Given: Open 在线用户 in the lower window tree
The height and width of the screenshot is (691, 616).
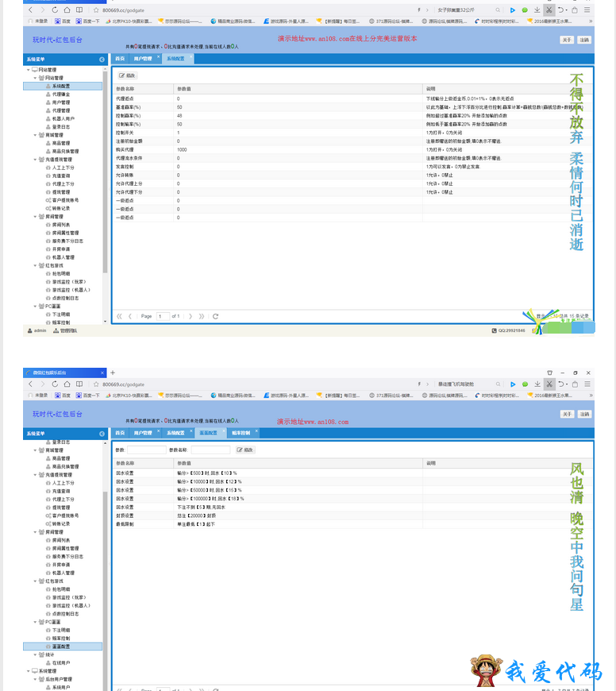Looking at the screenshot, I should pos(61,662).
